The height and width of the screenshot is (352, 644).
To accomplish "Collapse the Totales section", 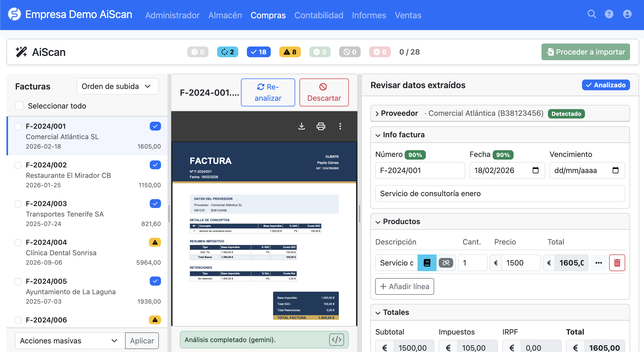I will [x=378, y=312].
